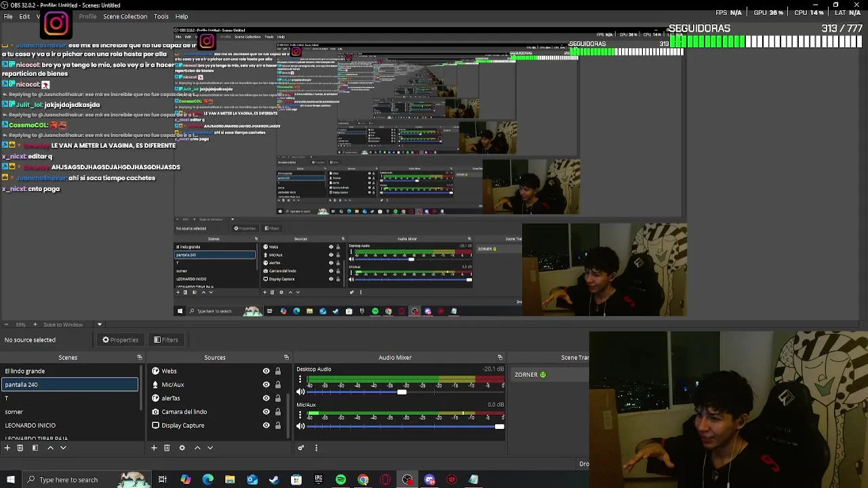The height and width of the screenshot is (488, 868).
Task: Select scene sorner
Action: [x=69, y=412]
